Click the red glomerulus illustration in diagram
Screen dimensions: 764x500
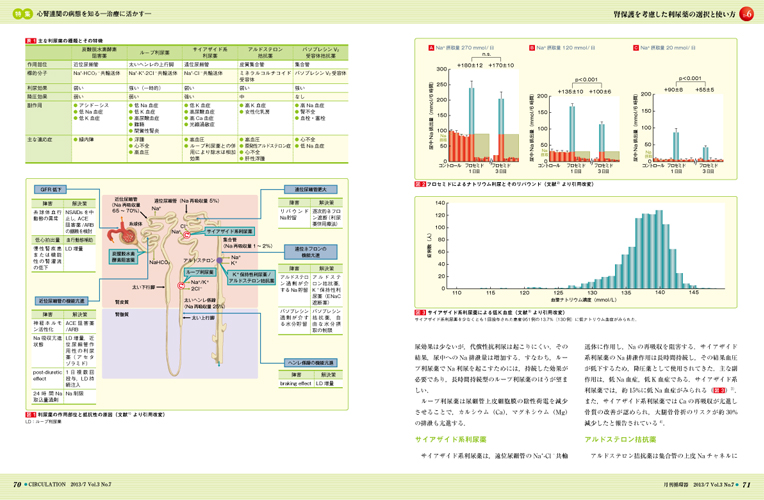click(x=124, y=234)
